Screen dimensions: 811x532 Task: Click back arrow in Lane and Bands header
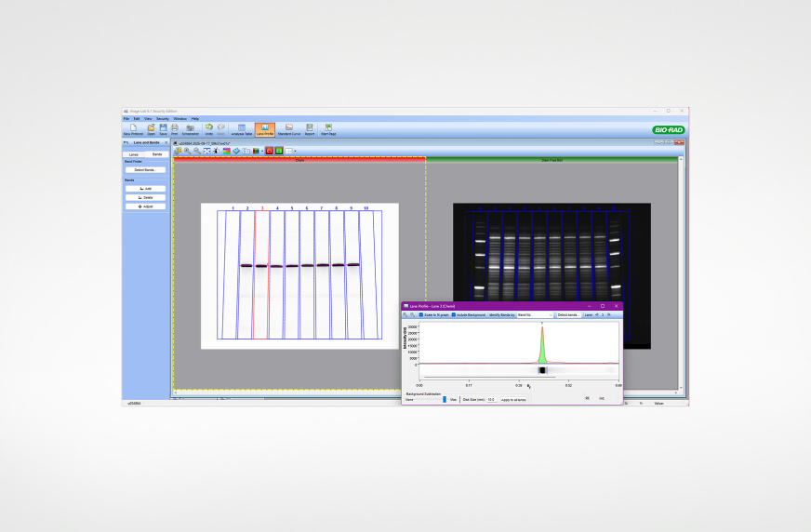(x=126, y=142)
